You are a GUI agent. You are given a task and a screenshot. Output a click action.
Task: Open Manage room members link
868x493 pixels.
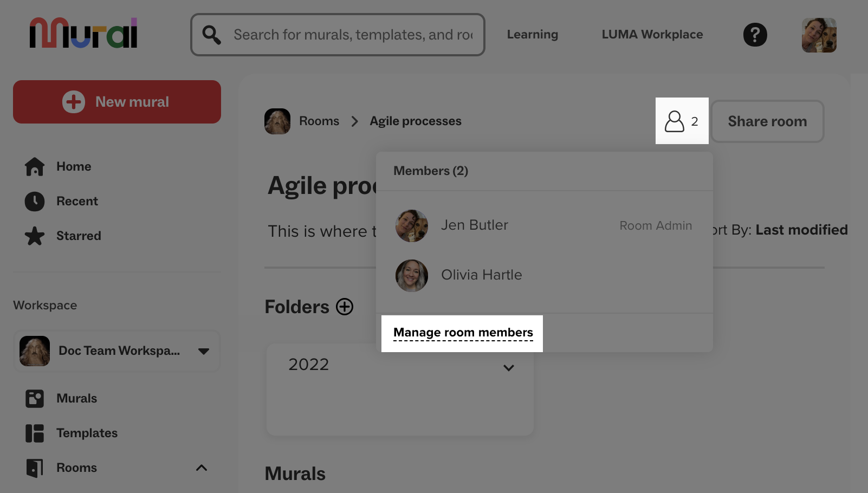tap(463, 333)
